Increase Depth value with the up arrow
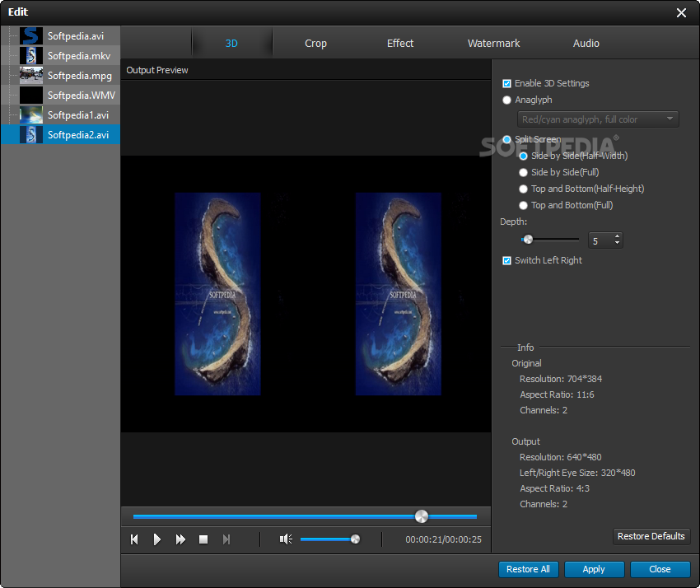 [x=618, y=236]
